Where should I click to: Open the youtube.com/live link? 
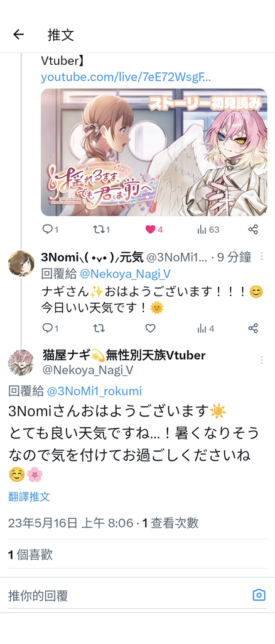[x=126, y=77]
